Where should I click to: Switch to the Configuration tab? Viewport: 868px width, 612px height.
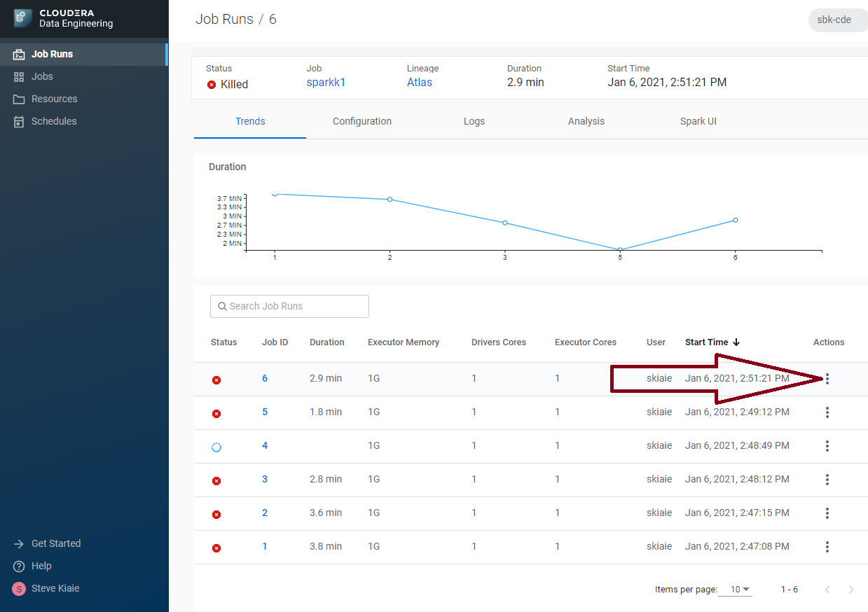tap(361, 121)
